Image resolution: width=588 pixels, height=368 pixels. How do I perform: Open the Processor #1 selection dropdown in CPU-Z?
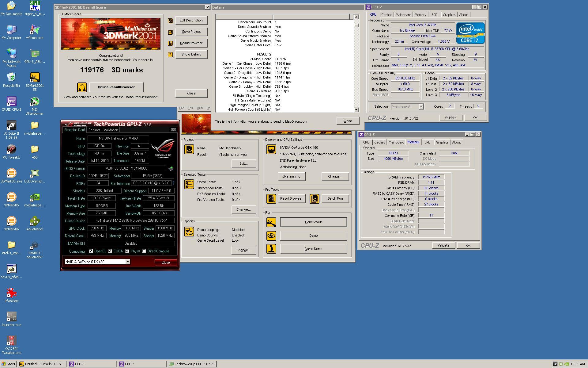pos(421,107)
